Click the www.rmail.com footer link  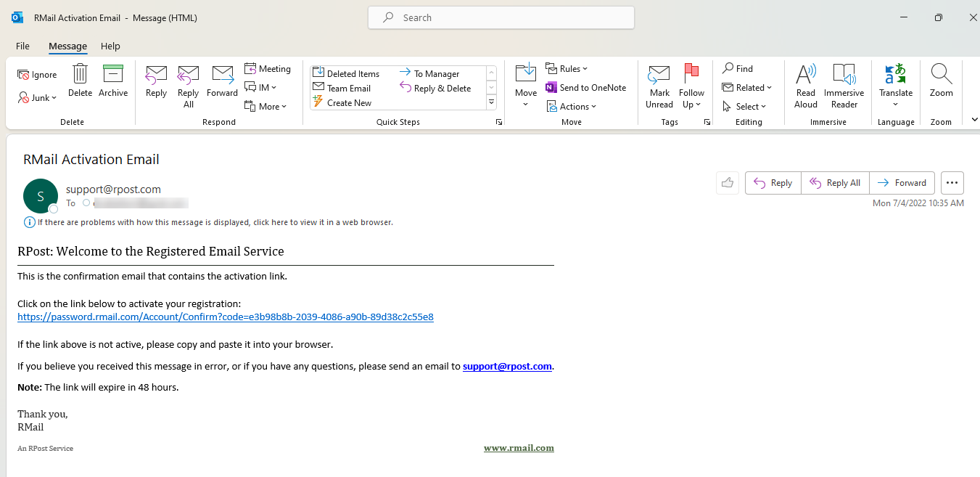point(519,448)
